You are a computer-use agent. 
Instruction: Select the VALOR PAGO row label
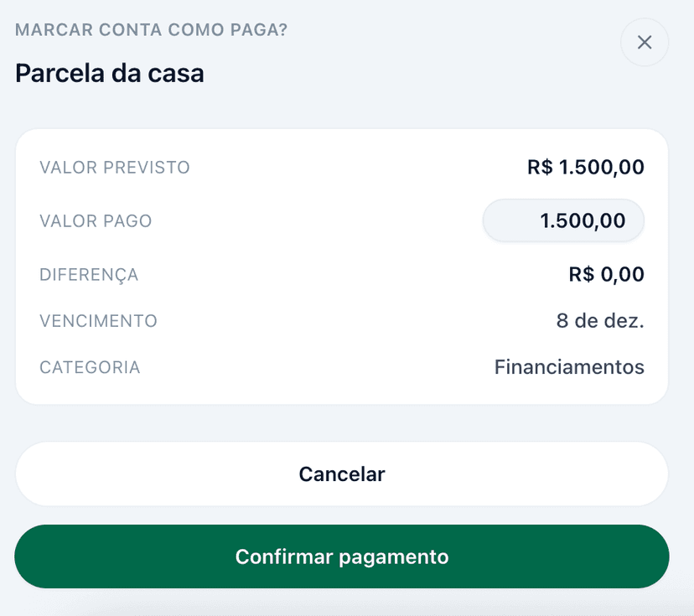click(95, 221)
